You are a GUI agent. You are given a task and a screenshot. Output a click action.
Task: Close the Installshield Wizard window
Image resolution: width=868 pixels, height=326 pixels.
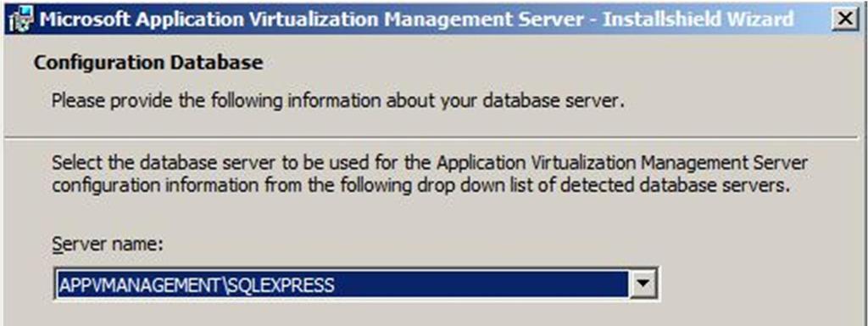point(845,20)
